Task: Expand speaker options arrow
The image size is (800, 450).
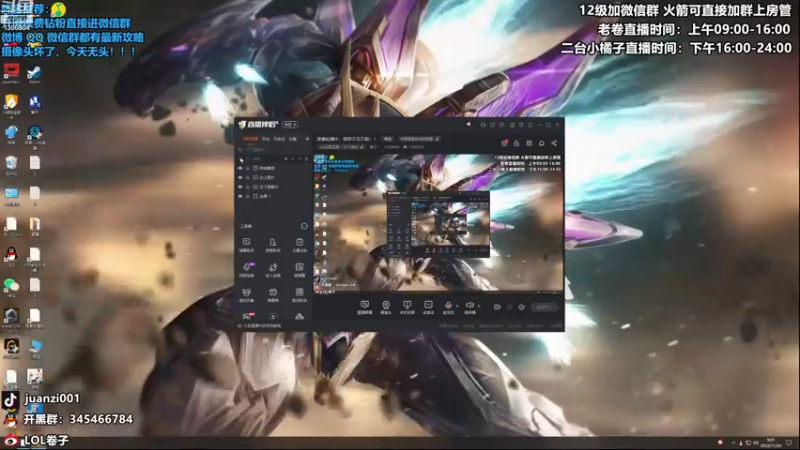Action: 479,306
